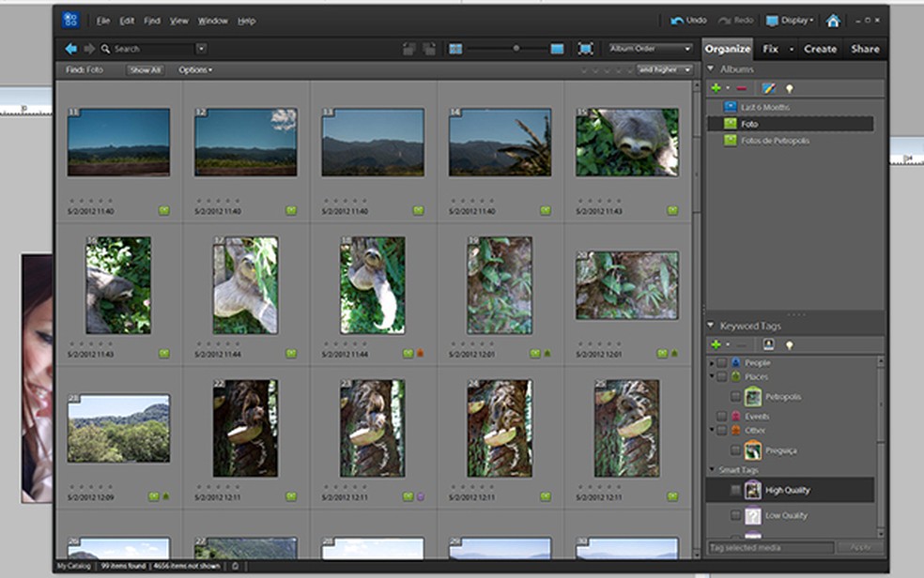
Task: Expand the People keyword tag category
Action: pos(711,362)
